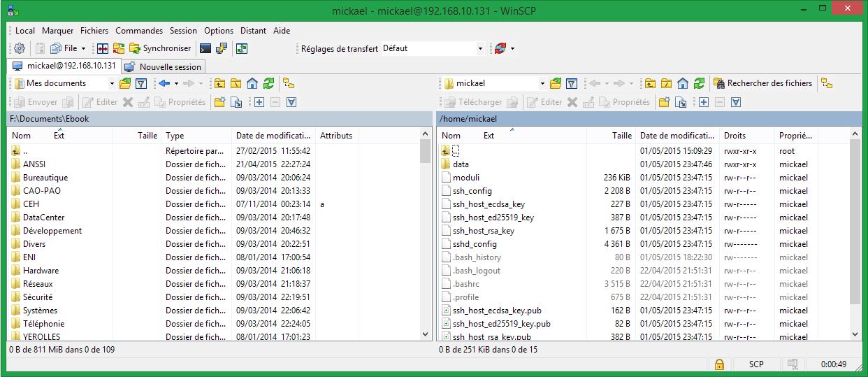Click remote panel filter icon
This screenshot has width=868, height=377.
[x=571, y=83]
